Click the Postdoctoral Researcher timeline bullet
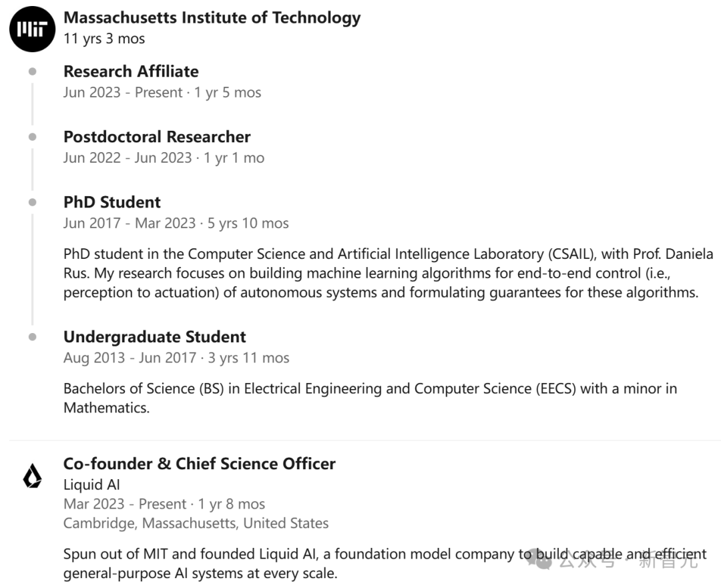This screenshot has height=588, width=721. click(32, 137)
